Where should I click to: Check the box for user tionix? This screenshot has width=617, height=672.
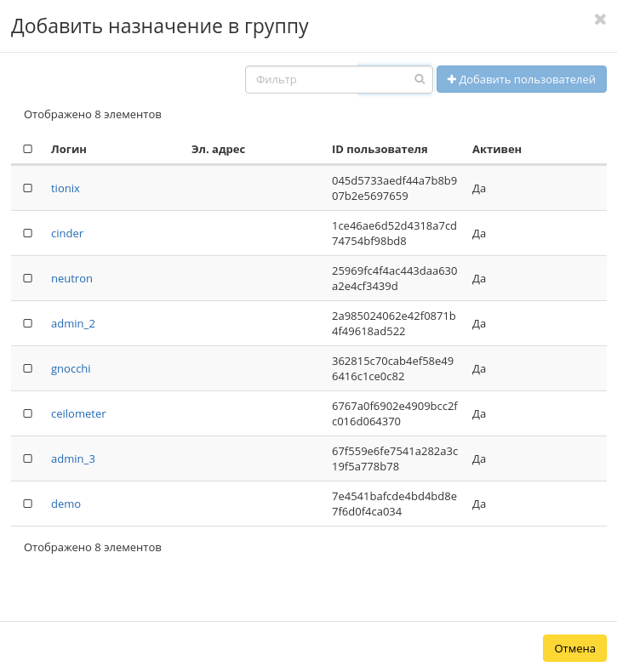click(28, 188)
